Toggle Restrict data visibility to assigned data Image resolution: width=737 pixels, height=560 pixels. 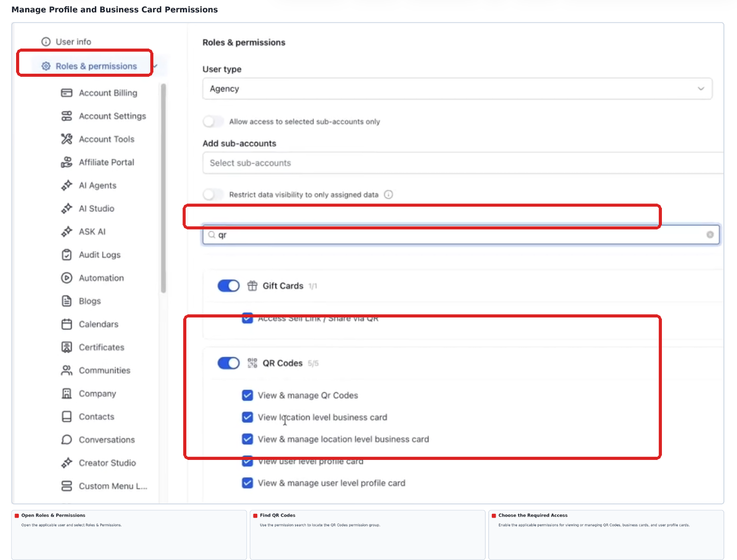[213, 195]
